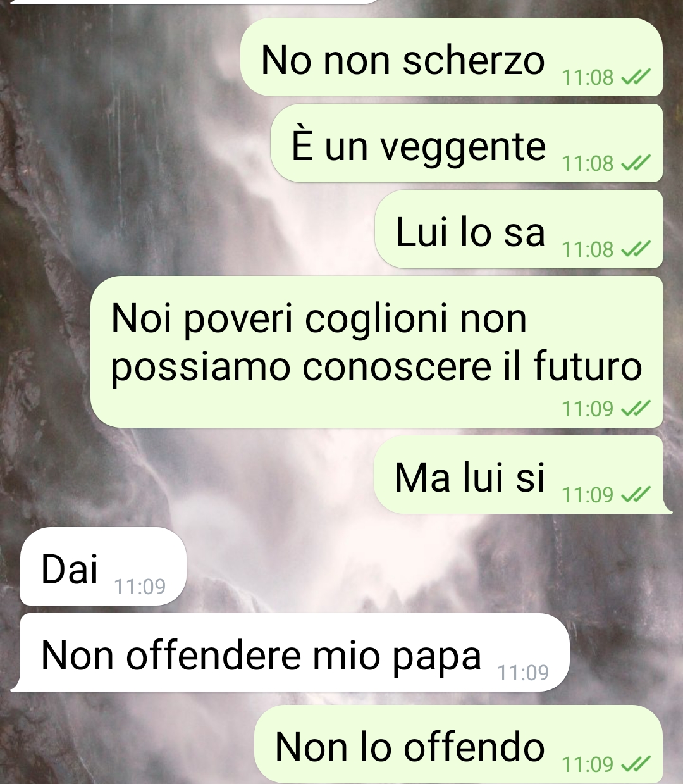The image size is (683, 784).
Task: Select the "No non scherzo" message bubble
Action: (x=452, y=57)
